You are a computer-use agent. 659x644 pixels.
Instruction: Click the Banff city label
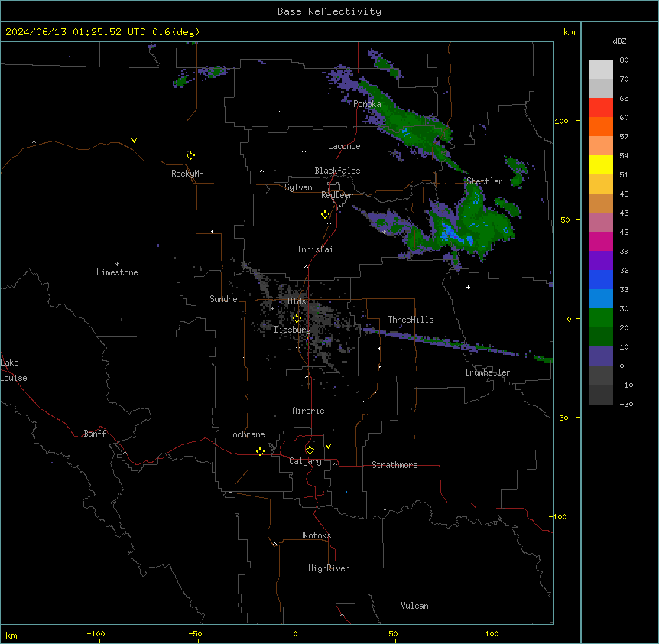[x=95, y=434]
